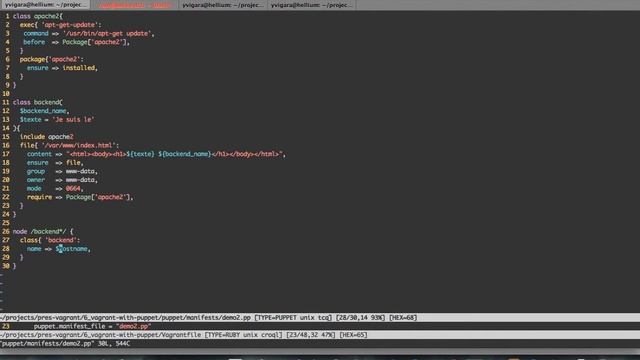Click the 'backend' class string on line 27

tap(60, 240)
